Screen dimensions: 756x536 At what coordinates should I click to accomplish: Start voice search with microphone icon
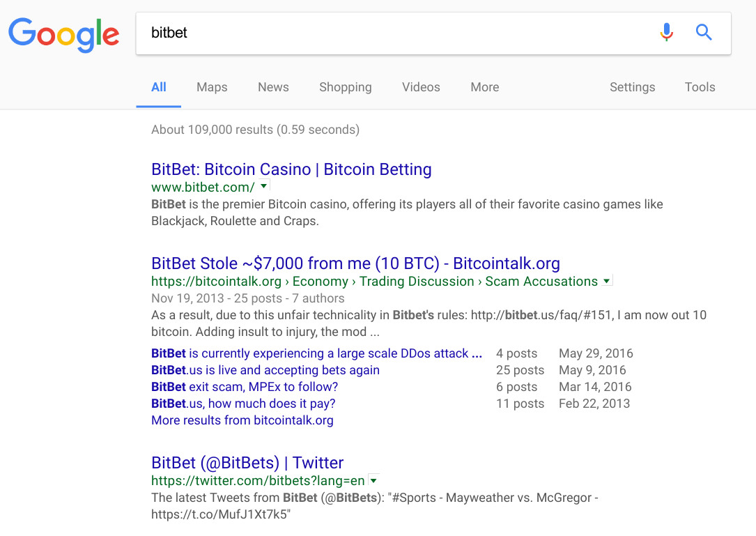coord(666,32)
